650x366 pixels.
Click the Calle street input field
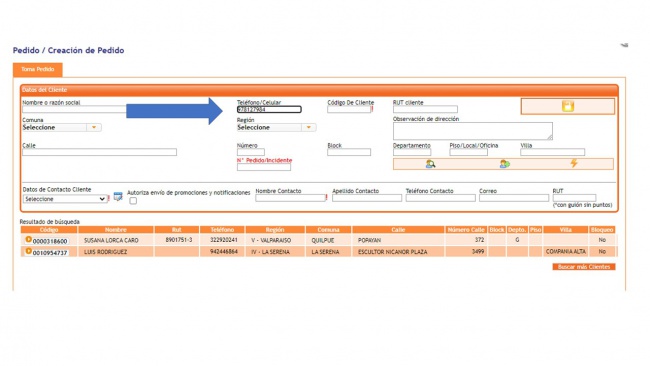(x=99, y=153)
